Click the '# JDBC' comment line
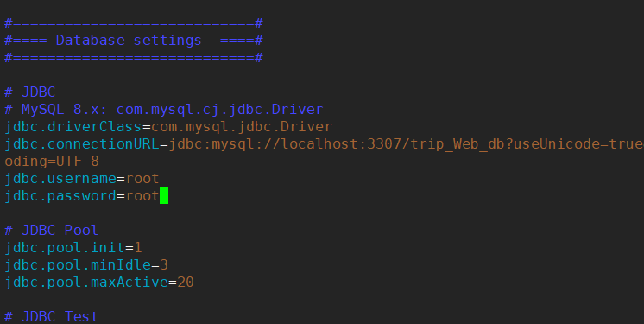The height and width of the screenshot is (324, 644). tap(30, 92)
